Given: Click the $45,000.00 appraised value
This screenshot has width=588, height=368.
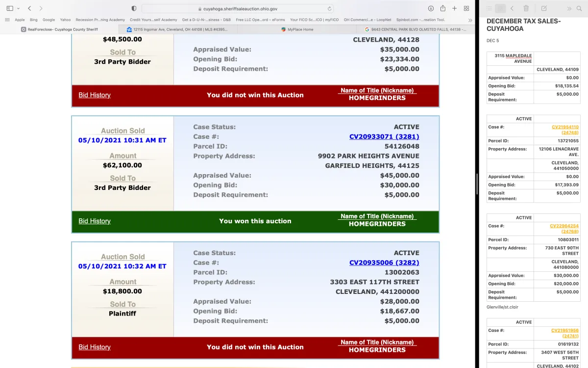Looking at the screenshot, I should coord(400,176).
